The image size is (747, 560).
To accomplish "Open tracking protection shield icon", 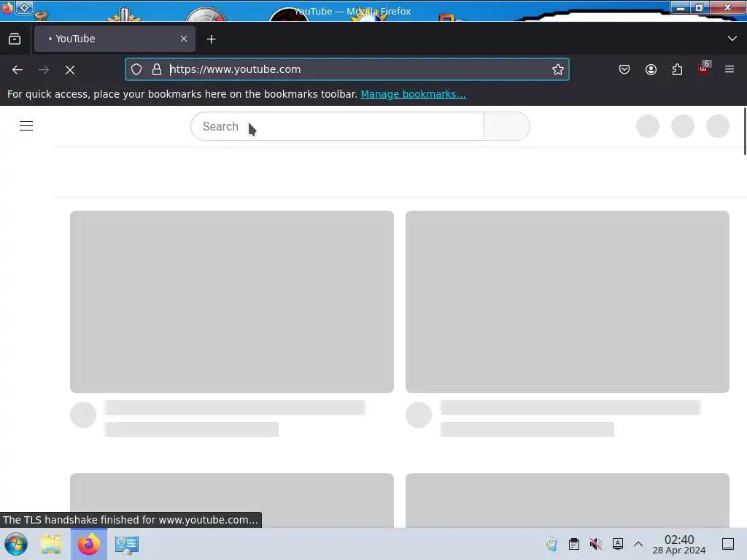I will click(x=136, y=69).
